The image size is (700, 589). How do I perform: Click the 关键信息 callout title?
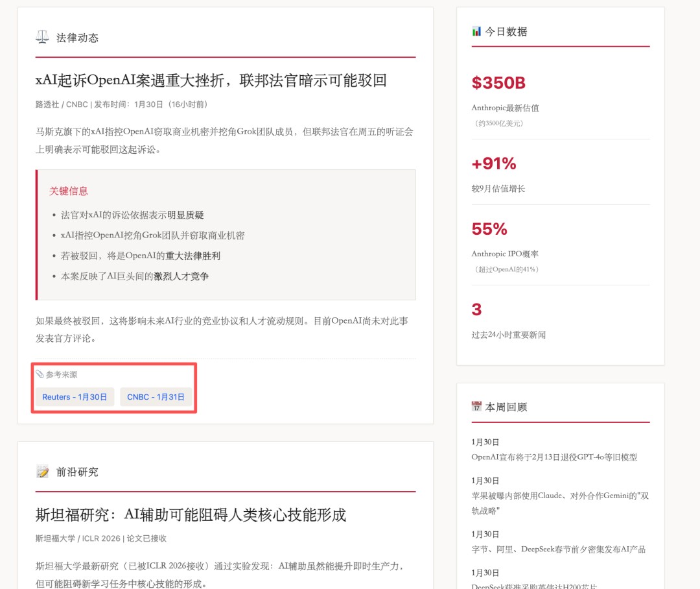69,191
